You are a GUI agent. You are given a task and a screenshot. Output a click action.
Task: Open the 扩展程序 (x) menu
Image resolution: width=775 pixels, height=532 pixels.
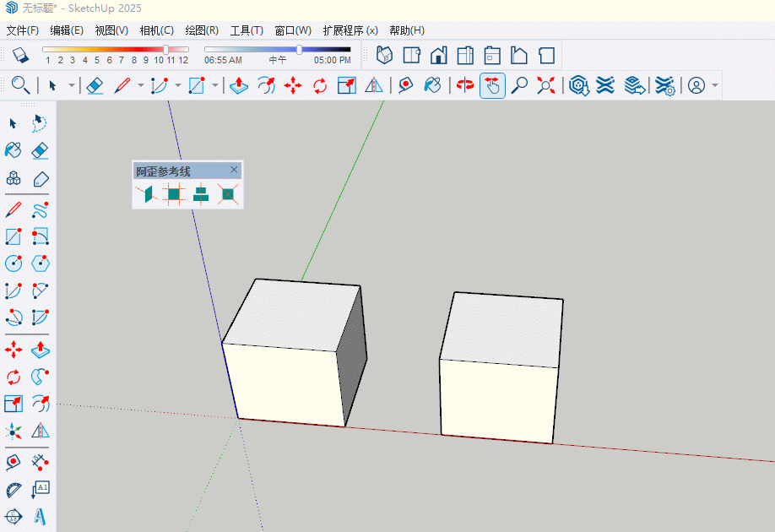tap(350, 30)
